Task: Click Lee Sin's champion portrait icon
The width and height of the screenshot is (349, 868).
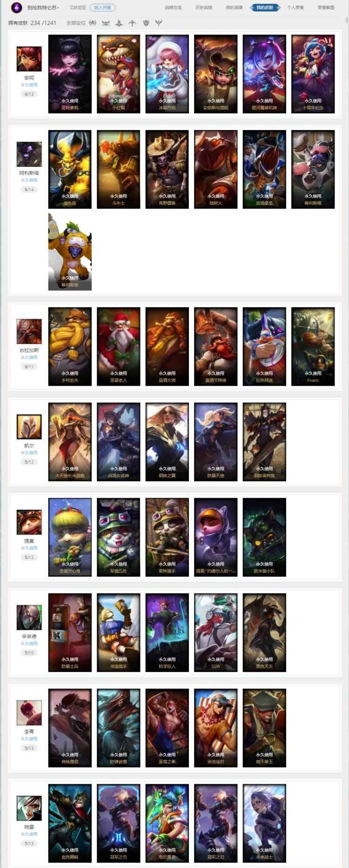Action: pos(29,713)
